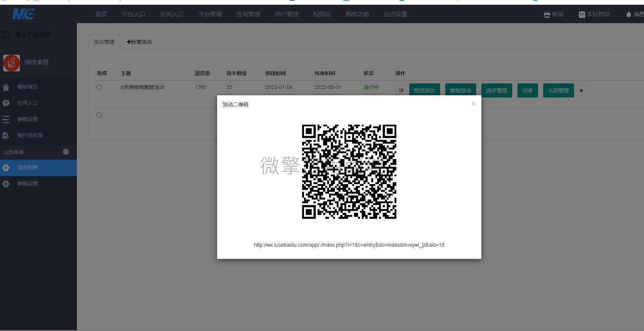Click the help icon next to 本站帮助
The height and width of the screenshot is (331, 644).
[x=582, y=15]
